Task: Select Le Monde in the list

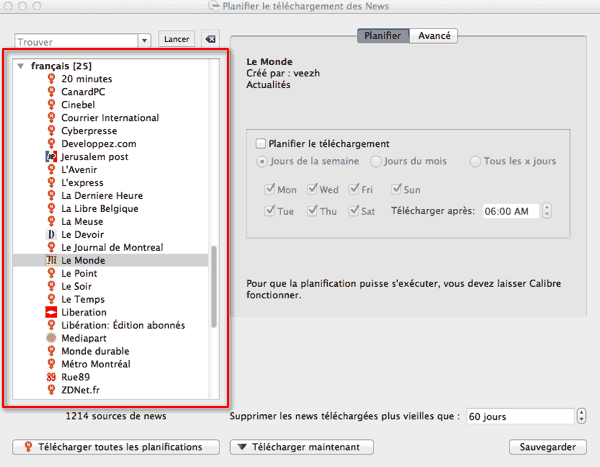Action: point(111,260)
